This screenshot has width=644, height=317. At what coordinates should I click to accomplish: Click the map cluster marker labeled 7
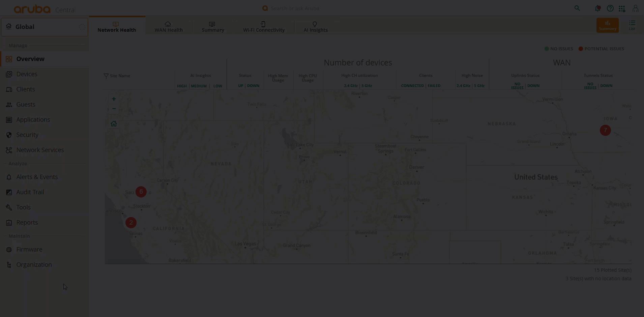pyautogui.click(x=605, y=130)
